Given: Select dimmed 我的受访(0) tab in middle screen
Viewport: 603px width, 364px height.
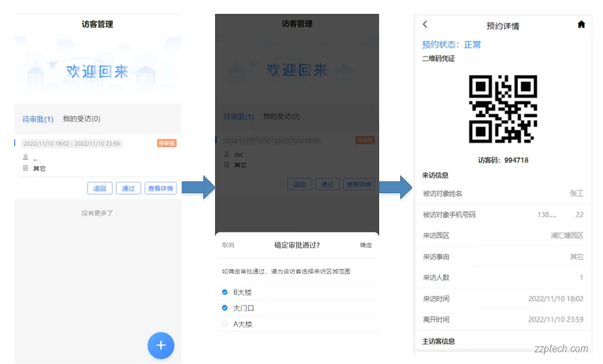Looking at the screenshot, I should pyautogui.click(x=281, y=116).
